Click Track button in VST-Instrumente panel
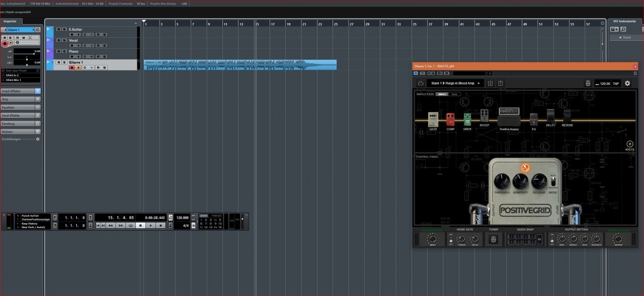Viewport: 644px width, 296px height. point(626,37)
